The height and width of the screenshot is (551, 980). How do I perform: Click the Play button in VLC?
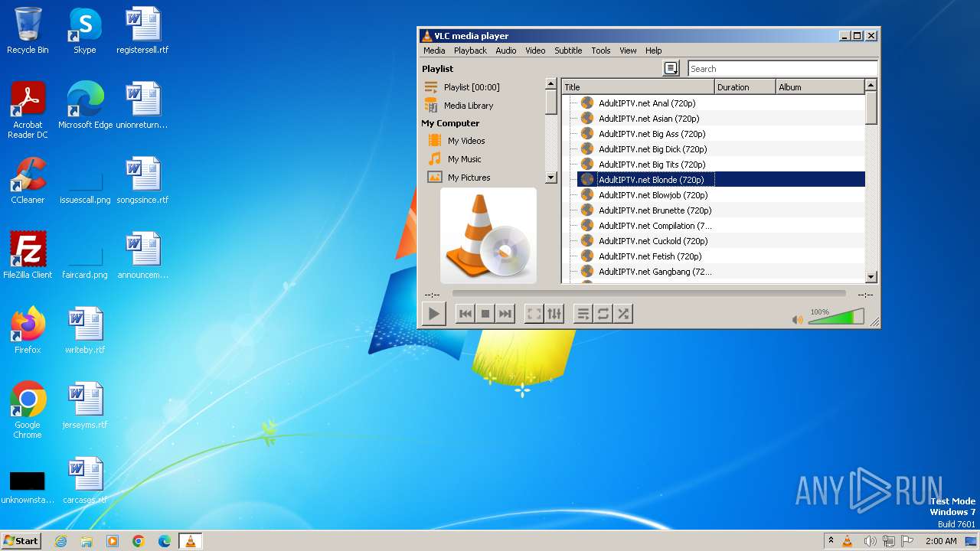pyautogui.click(x=434, y=313)
